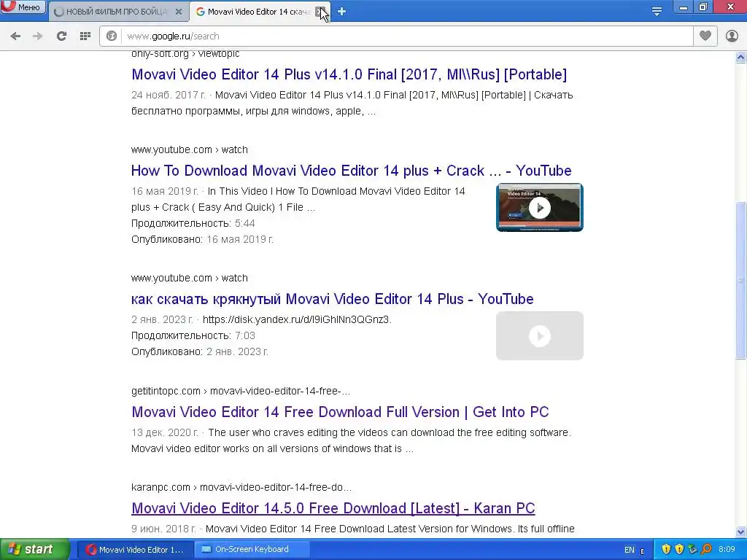Click page scrollbar down arrow
The height and width of the screenshot is (560, 747).
[741, 532]
